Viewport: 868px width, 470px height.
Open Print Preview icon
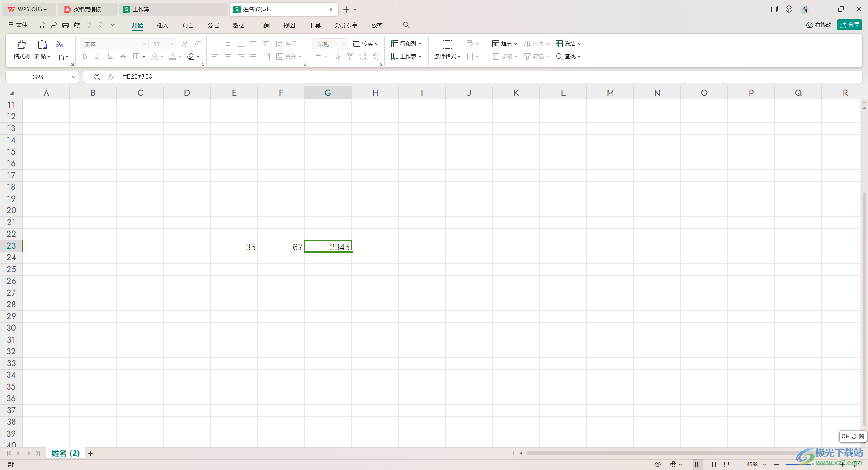click(x=77, y=25)
